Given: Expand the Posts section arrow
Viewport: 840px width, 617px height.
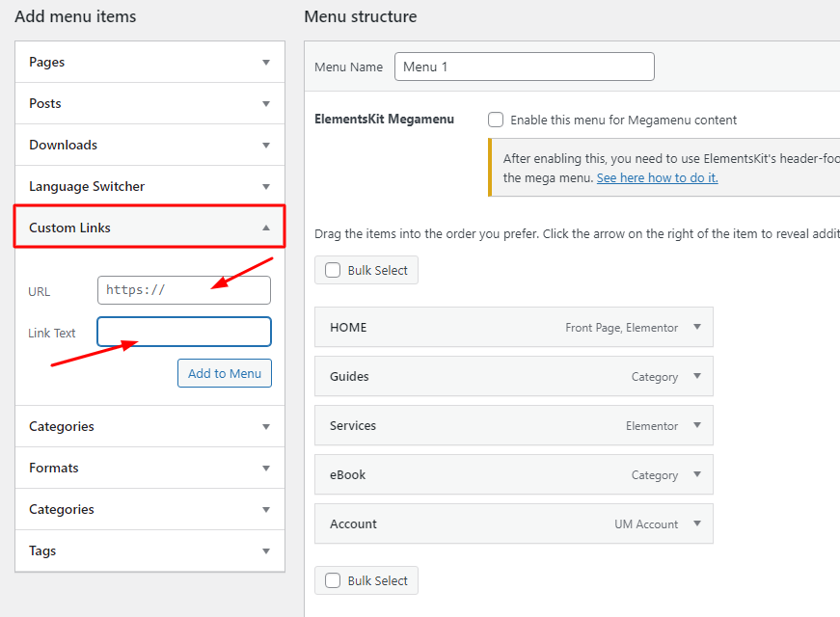Looking at the screenshot, I should 266,104.
